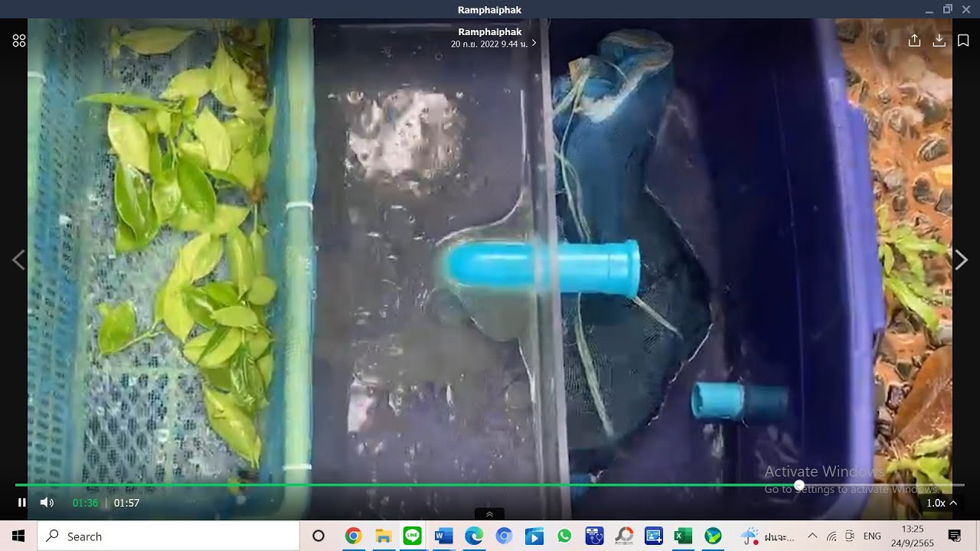980x551 pixels.
Task: Open WhatsApp from the taskbar
Action: (564, 536)
